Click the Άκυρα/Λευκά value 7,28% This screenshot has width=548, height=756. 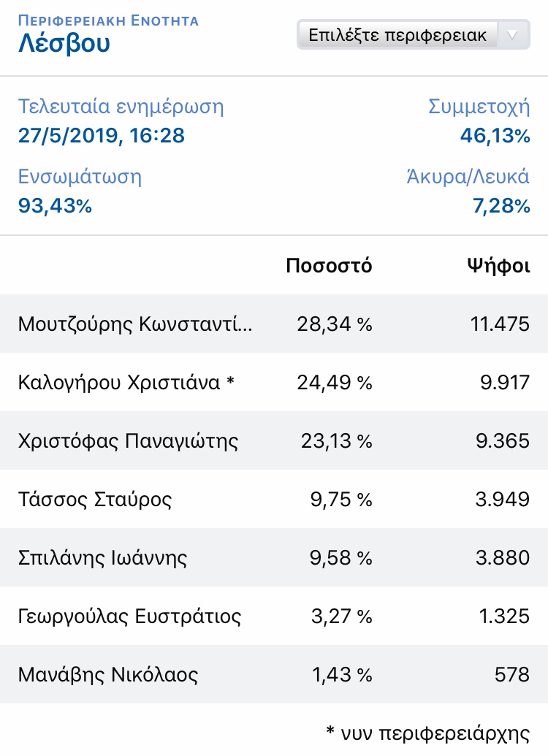[x=501, y=206]
